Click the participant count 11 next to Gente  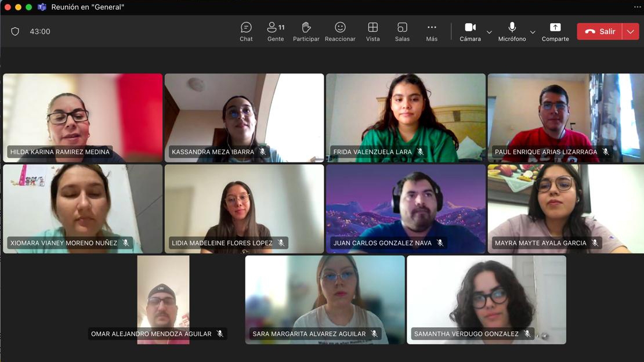281,27
